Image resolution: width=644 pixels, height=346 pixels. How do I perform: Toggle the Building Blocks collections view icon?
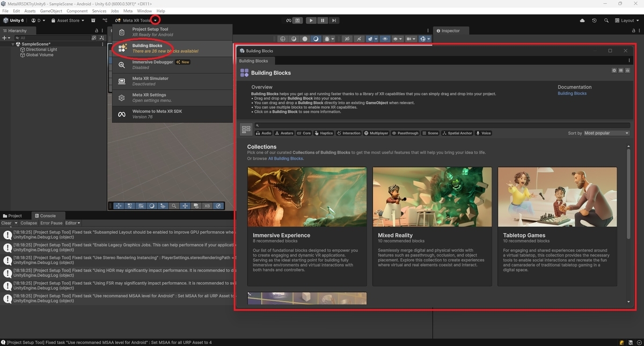point(246,129)
